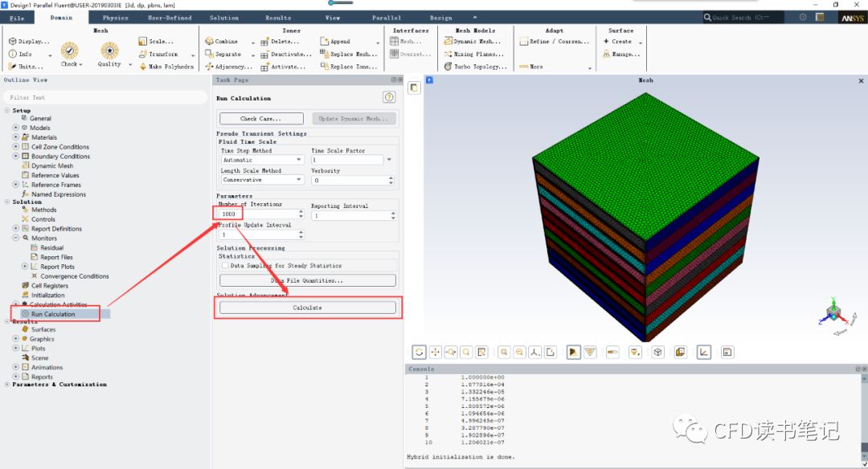Click the axis triad in viewport
Viewport: 868px width, 469px height.
[x=833, y=312]
